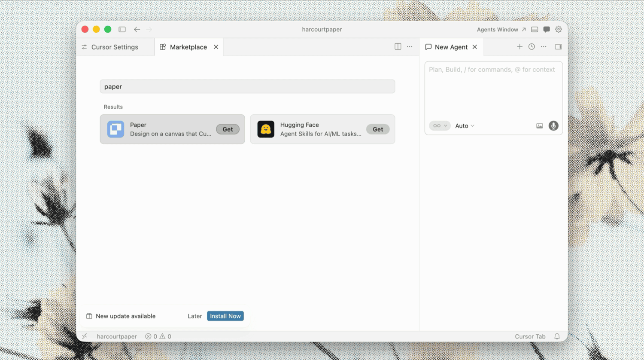Select the New Agent tab
The image size is (644, 360).
[x=451, y=47]
